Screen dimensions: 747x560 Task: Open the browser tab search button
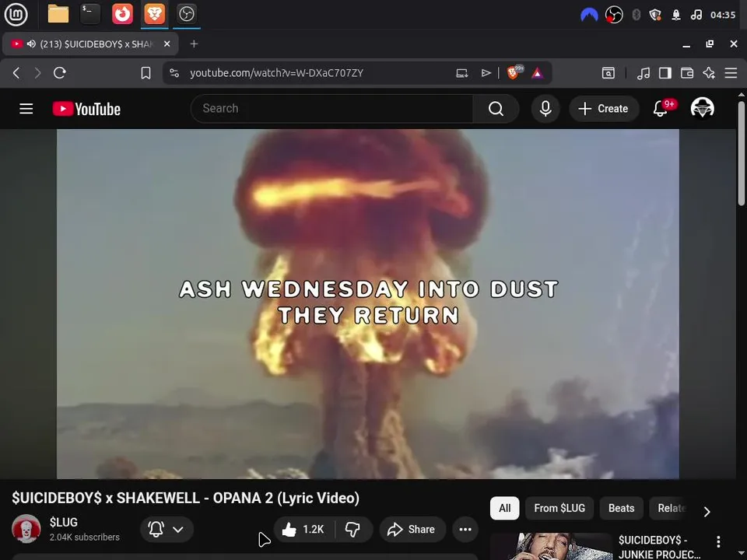(x=608, y=73)
